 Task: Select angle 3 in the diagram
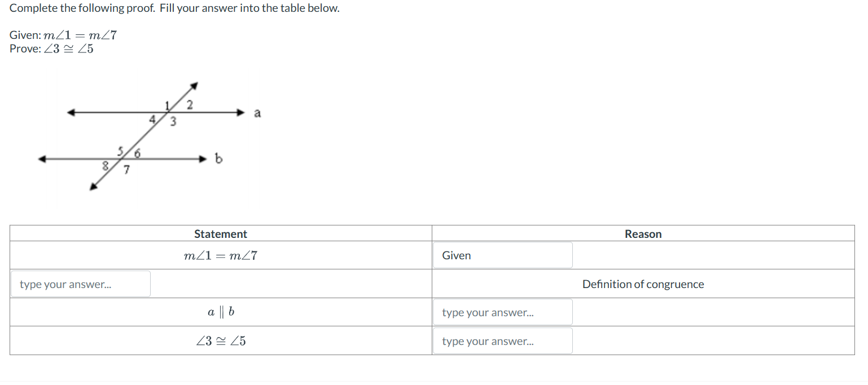coord(173,120)
